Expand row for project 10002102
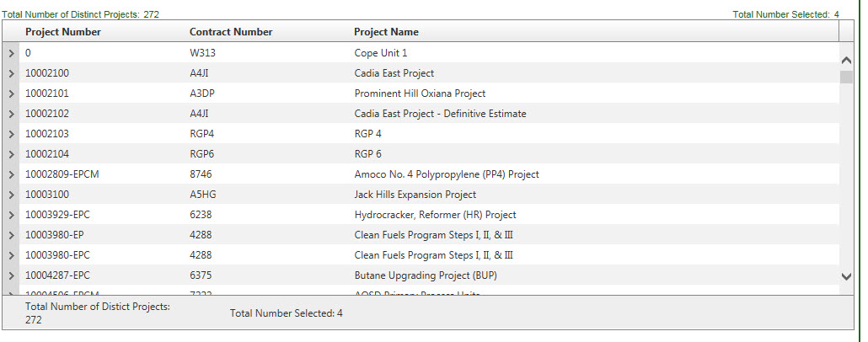 [x=11, y=114]
